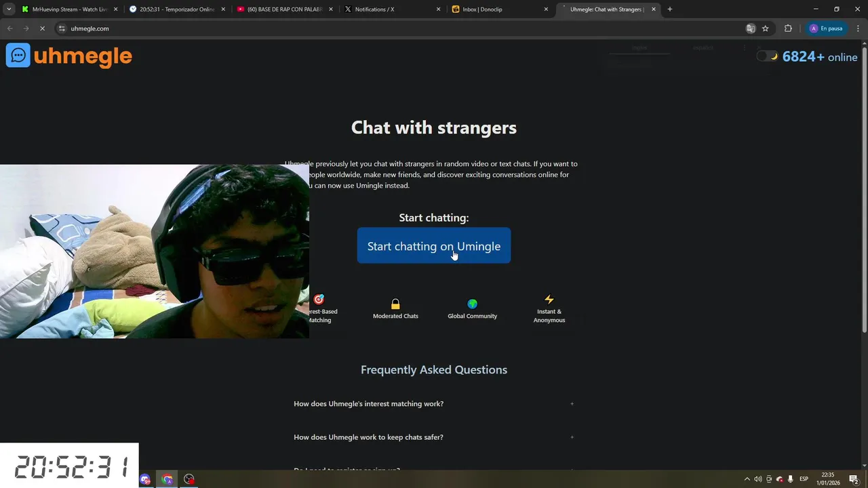Click the Global Community globe icon
This screenshot has height=488, width=868.
point(473,304)
